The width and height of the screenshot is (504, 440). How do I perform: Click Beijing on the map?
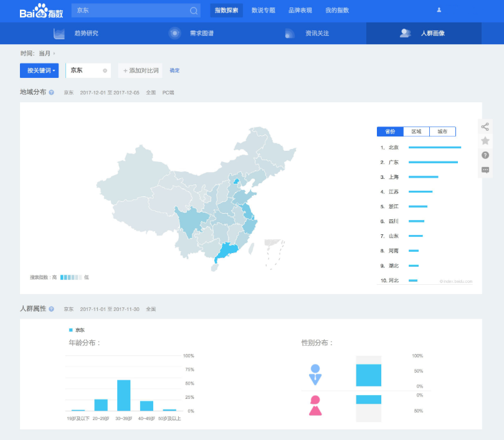(236, 181)
